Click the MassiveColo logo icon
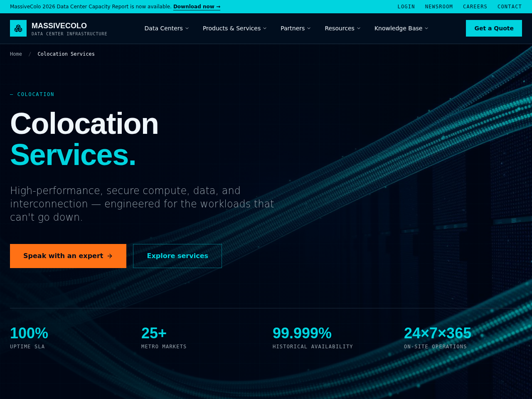 point(18,28)
